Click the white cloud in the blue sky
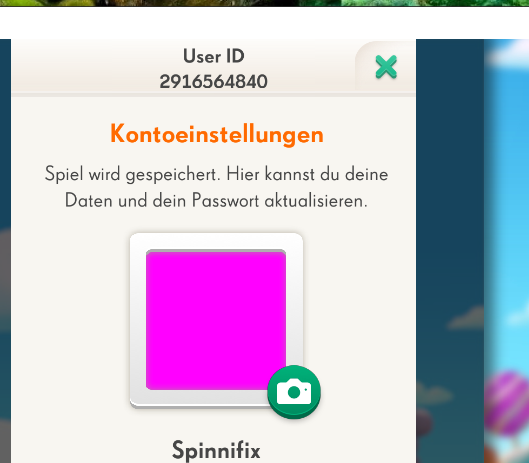529x463 pixels. pyautogui.click(x=506, y=54)
